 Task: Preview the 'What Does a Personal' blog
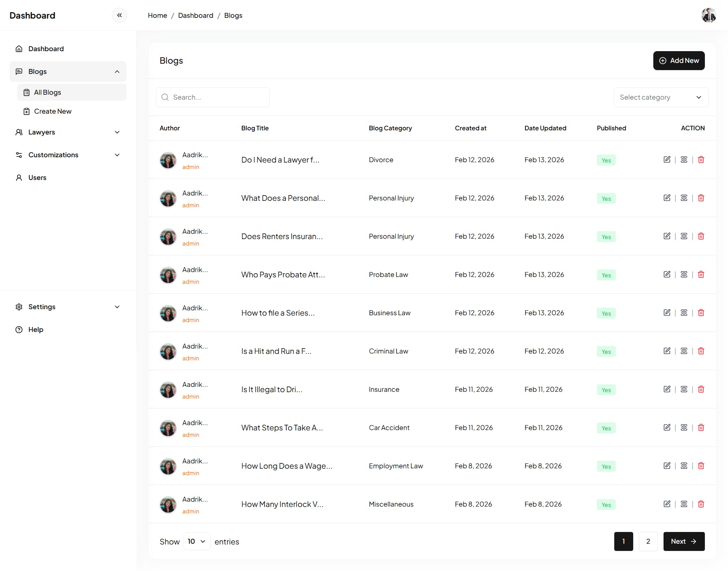point(684,198)
